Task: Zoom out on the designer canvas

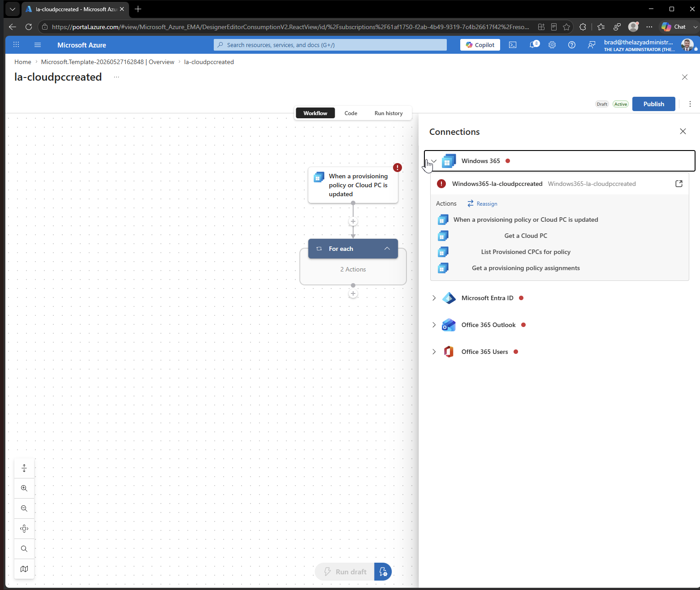Action: pyautogui.click(x=24, y=508)
